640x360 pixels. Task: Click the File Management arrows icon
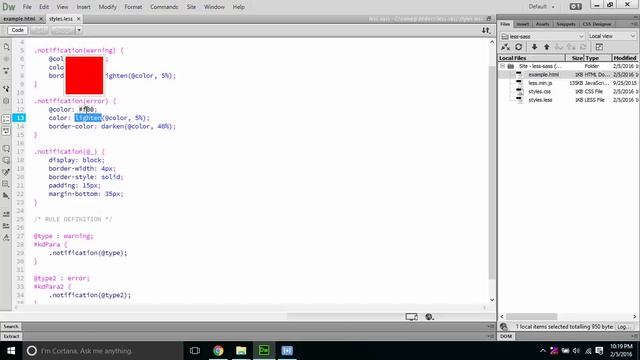486,30
